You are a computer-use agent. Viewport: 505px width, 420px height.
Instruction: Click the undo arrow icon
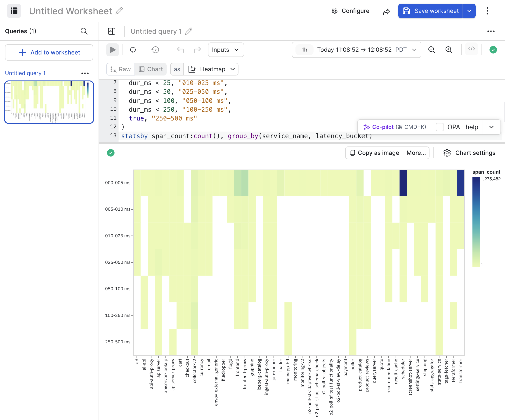180,50
